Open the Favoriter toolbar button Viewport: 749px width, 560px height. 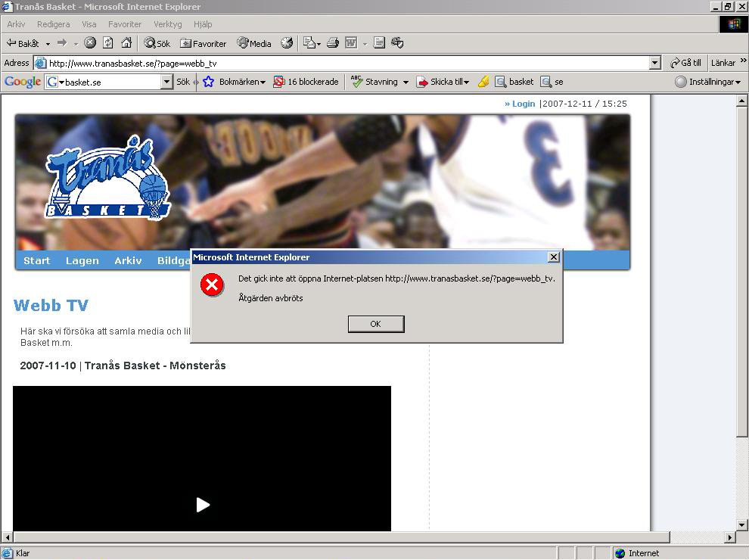pos(203,43)
